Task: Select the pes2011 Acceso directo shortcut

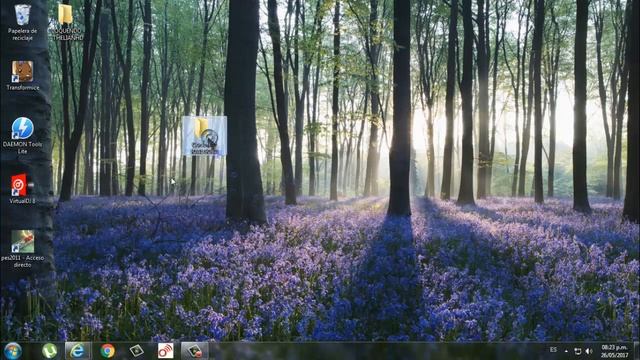Action: click(x=22, y=249)
